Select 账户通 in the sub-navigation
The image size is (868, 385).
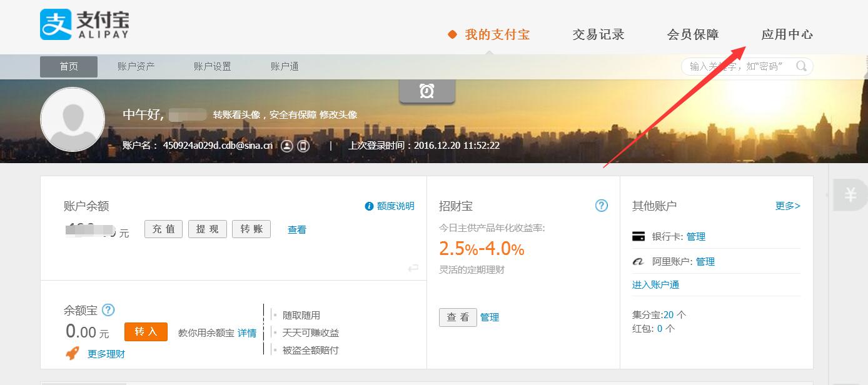285,66
